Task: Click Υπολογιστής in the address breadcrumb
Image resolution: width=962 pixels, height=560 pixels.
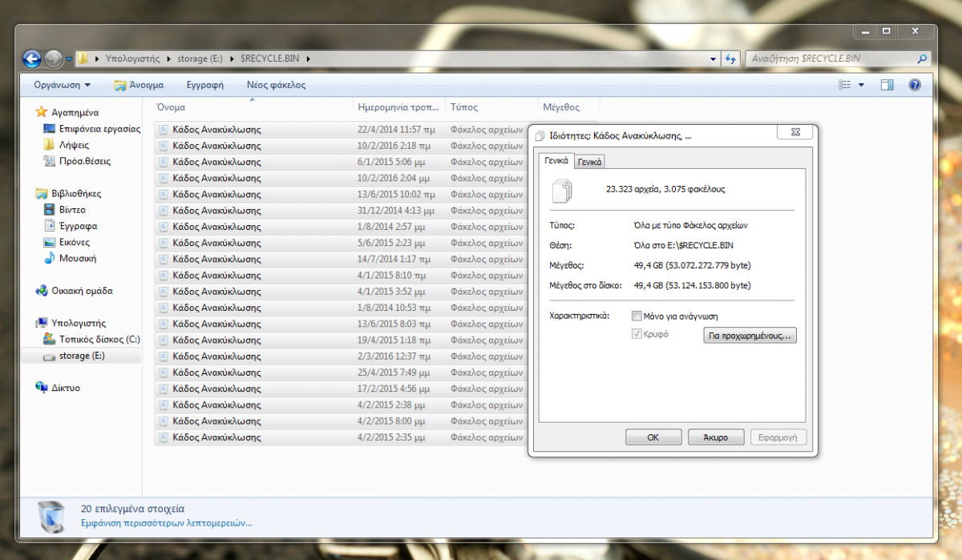Action: (x=131, y=58)
